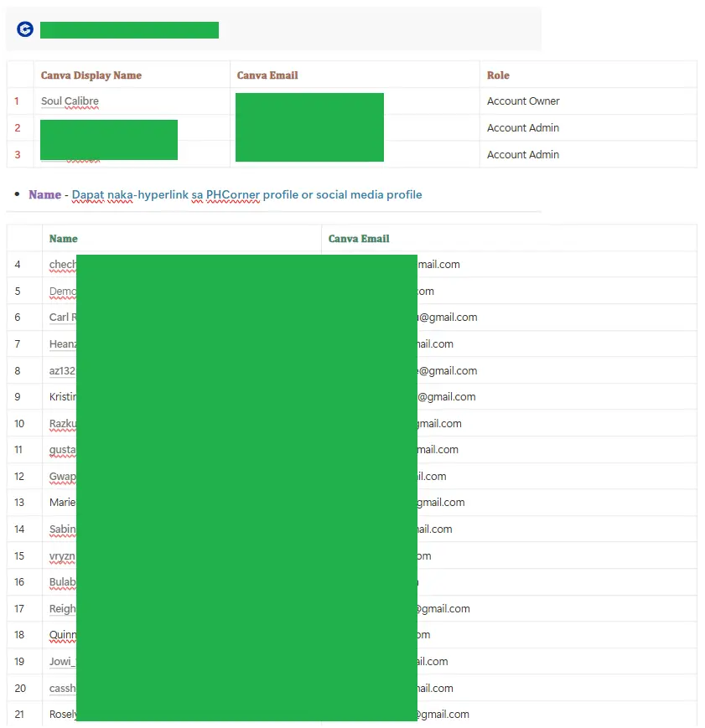
Task: Click the email ending in row 9
Action: click(447, 397)
